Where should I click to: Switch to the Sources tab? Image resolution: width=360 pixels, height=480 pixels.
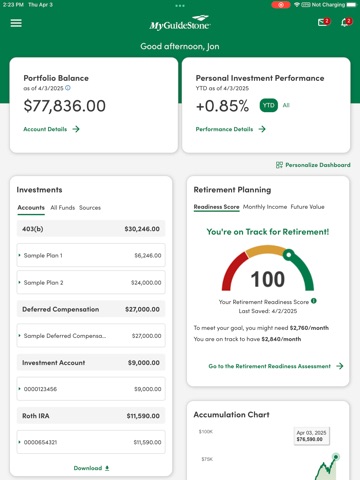tap(90, 208)
